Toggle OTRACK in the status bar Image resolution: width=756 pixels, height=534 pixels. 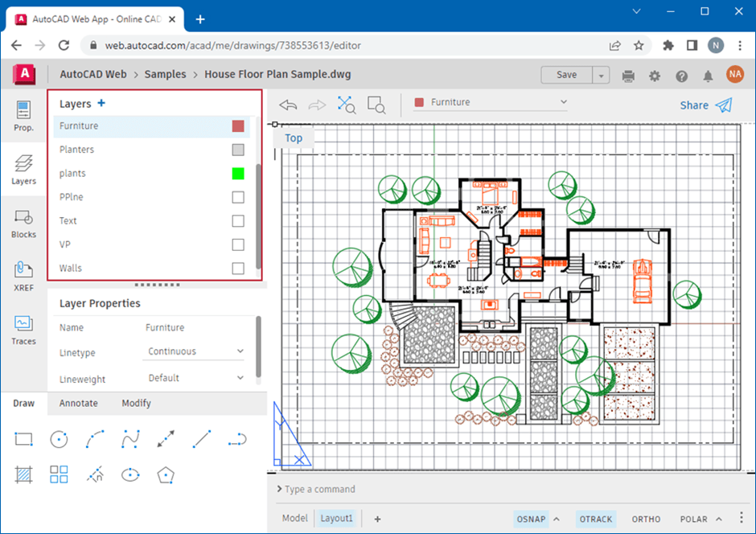[595, 519]
